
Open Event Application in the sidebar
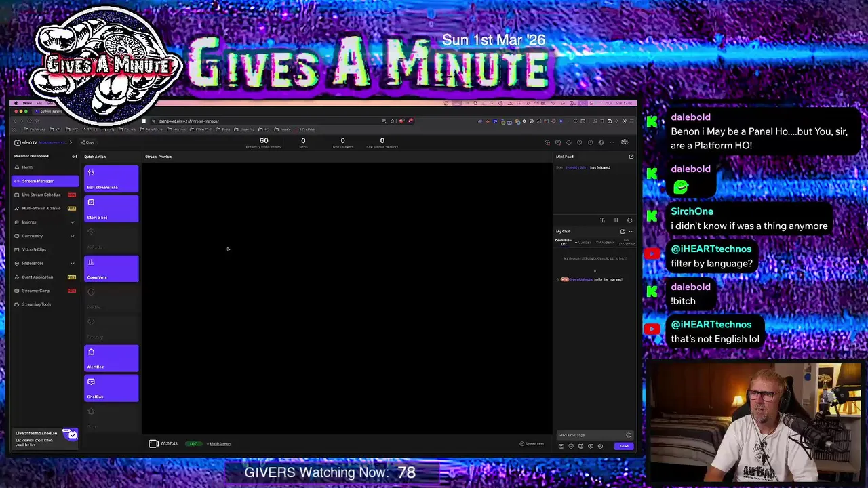point(45,277)
